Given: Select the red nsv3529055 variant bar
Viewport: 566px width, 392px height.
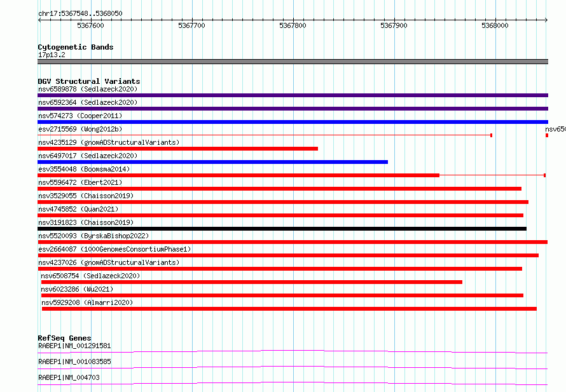Looking at the screenshot, I should [x=283, y=202].
